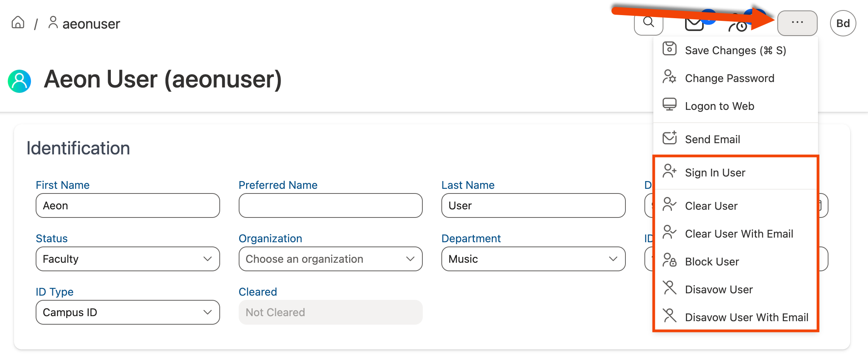
Task: Open the search magnifier button
Action: click(x=648, y=23)
